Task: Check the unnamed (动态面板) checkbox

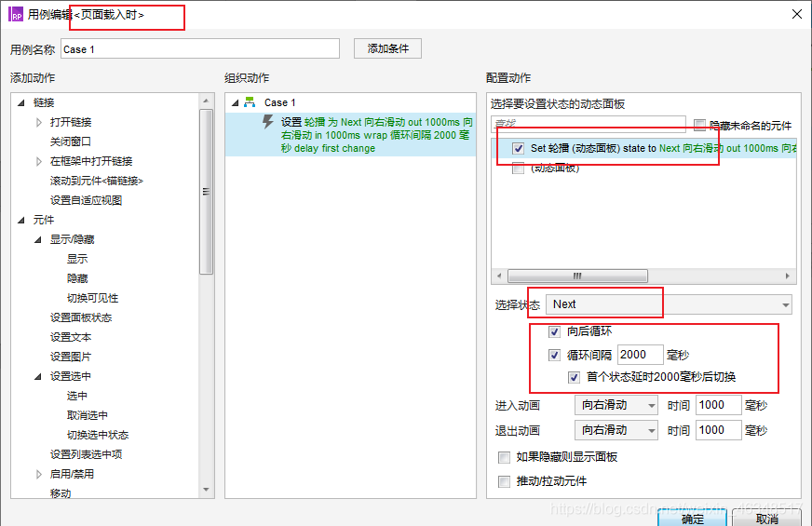Action: pyautogui.click(x=518, y=169)
